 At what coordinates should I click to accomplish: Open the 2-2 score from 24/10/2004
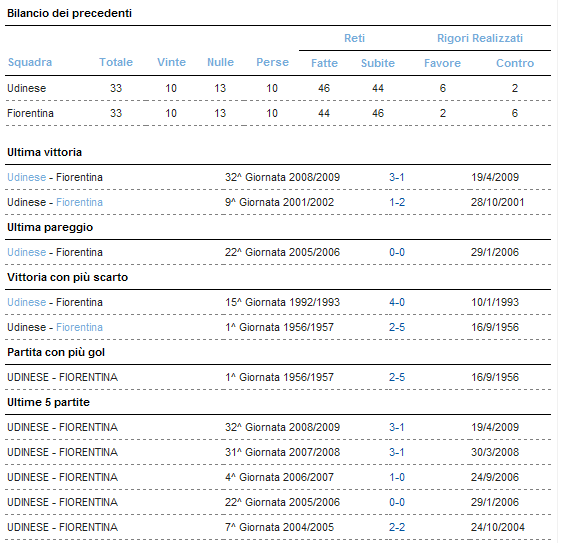[x=397, y=527]
